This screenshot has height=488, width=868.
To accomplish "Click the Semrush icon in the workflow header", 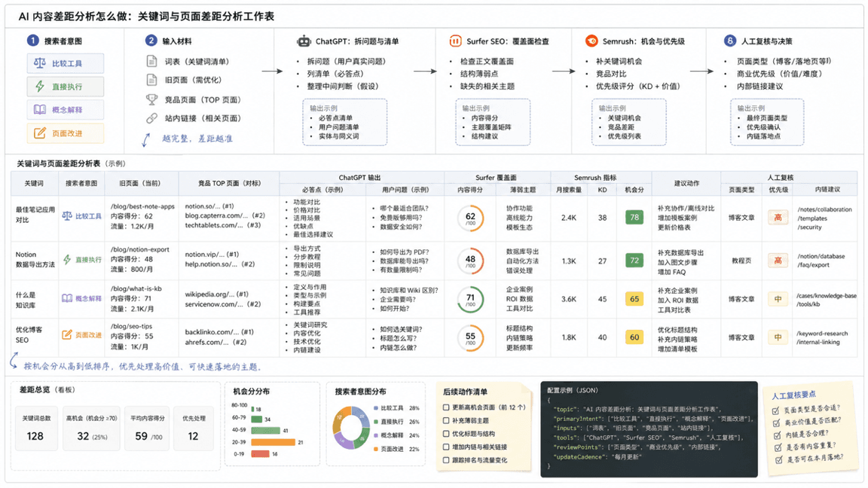I will click(x=591, y=41).
